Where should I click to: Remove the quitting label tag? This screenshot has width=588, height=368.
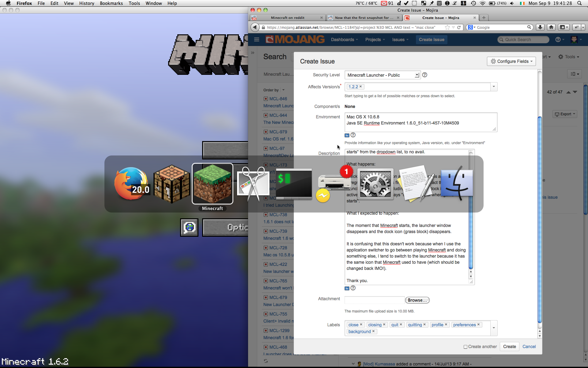pos(424,324)
